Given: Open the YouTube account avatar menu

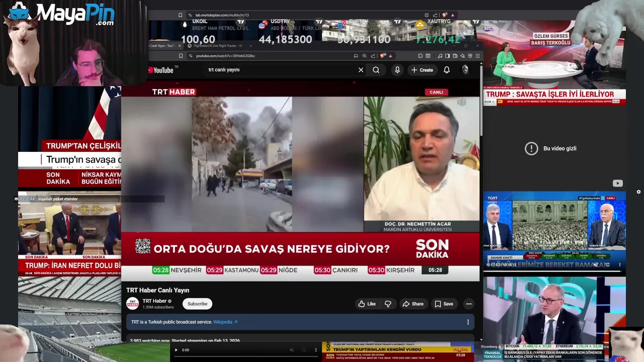Looking at the screenshot, I should coord(465,70).
